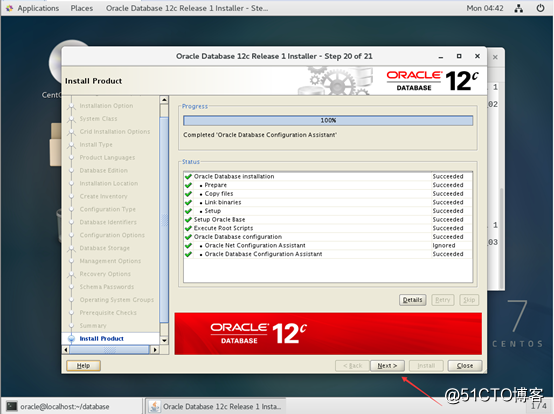This screenshot has height=414, width=554.
Task: Select the Installation Option step
Action: pos(106,106)
